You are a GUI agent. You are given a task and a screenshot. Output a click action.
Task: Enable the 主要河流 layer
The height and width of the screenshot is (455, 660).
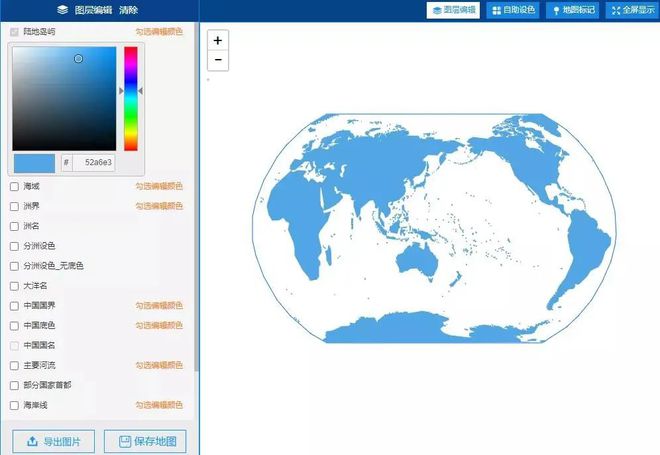coord(14,366)
